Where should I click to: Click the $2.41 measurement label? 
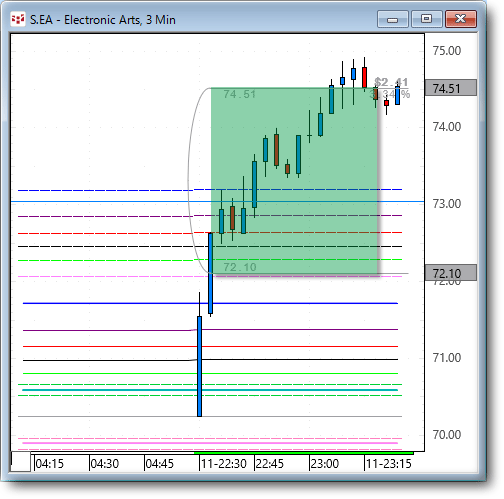pos(391,82)
